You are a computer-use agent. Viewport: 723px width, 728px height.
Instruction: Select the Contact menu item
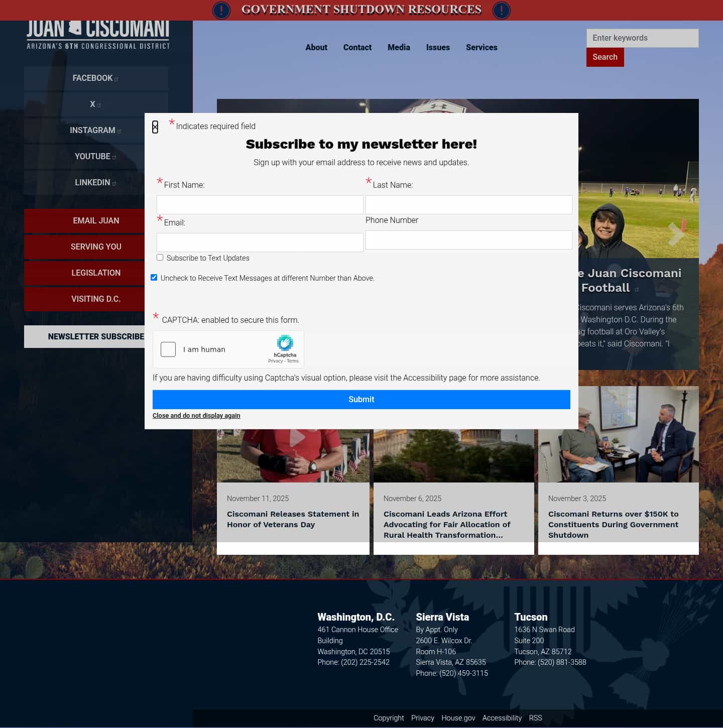click(357, 47)
